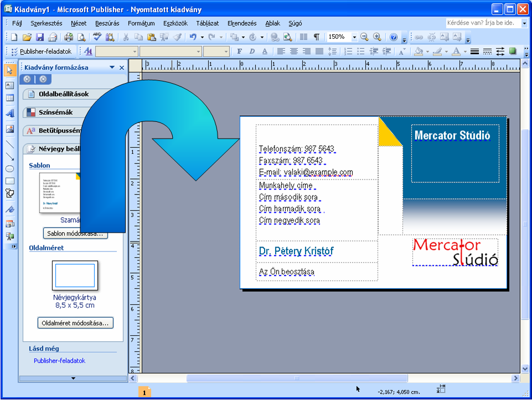Screen dimensions: 532x400
Task: Go back in the task pane
Action: pos(27,79)
